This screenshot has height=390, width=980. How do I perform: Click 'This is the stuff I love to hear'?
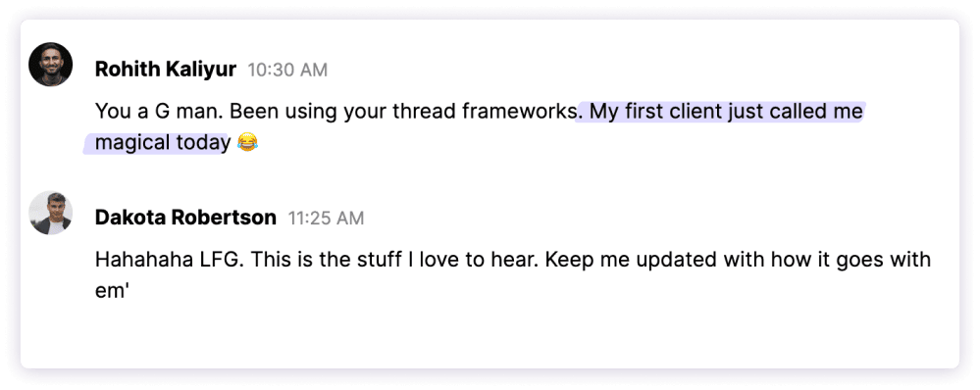(391, 260)
